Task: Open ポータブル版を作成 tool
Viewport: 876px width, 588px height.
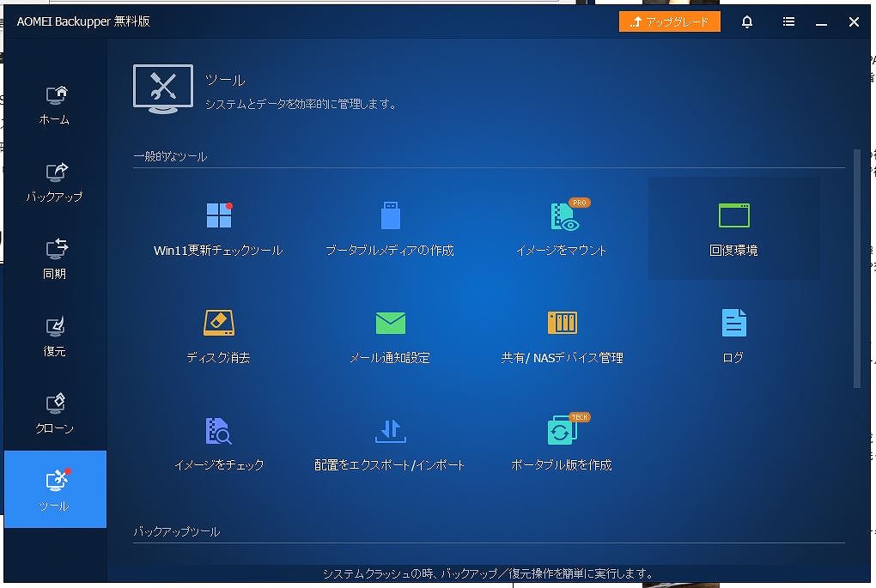Action: point(562,444)
